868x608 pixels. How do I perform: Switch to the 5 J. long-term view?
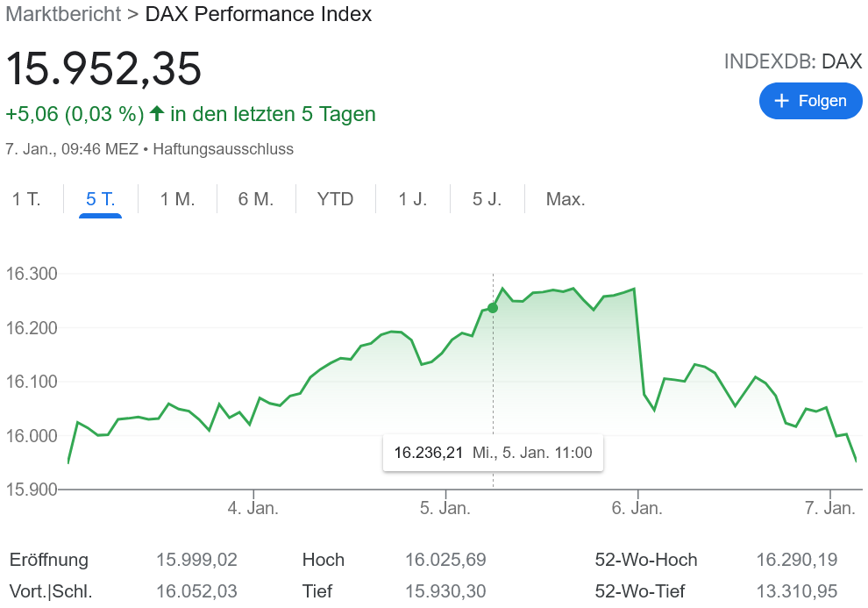[x=487, y=199]
